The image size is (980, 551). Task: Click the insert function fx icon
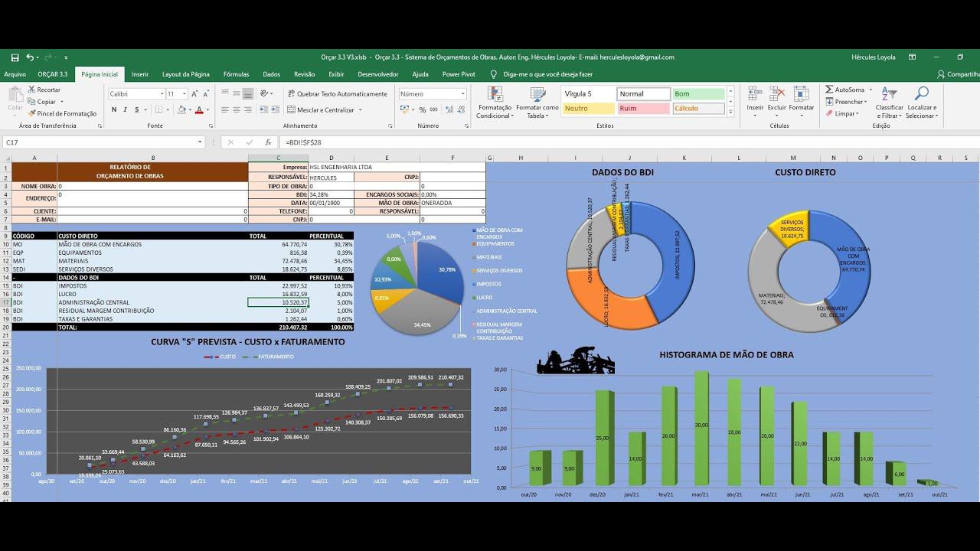pos(268,142)
